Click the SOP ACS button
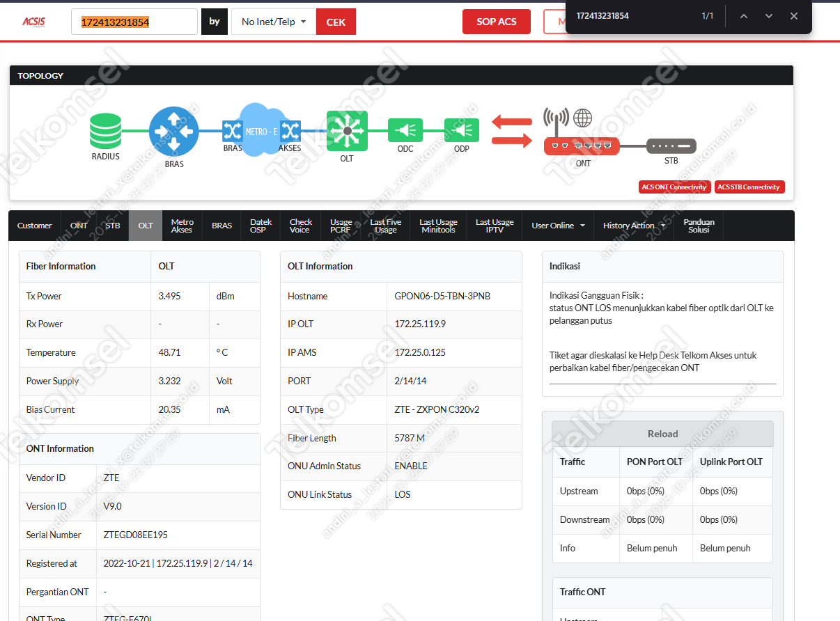 tap(497, 22)
